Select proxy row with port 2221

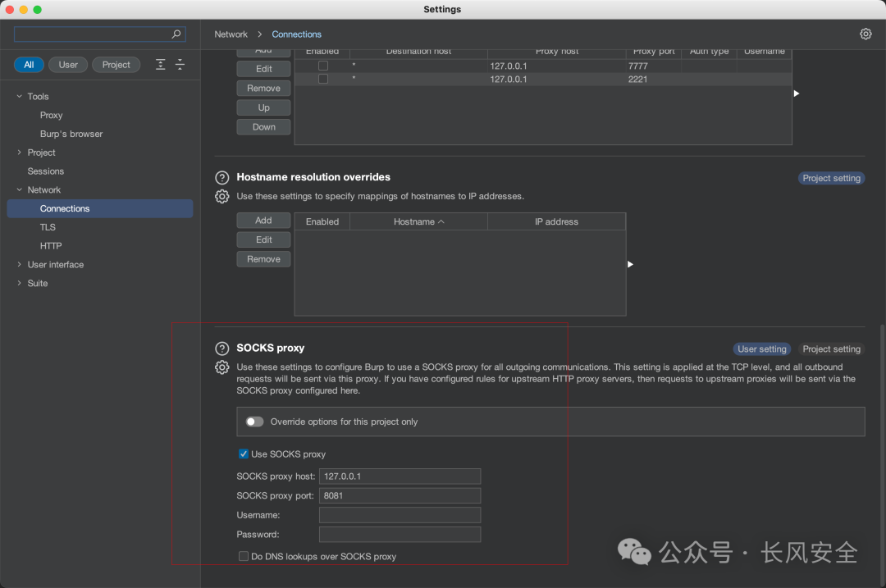pyautogui.click(x=543, y=79)
